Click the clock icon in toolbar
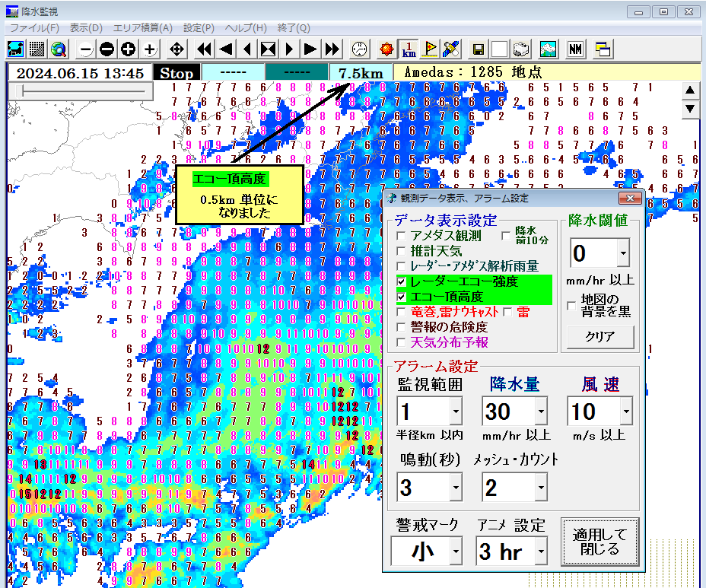This screenshot has width=706, height=588. tap(359, 49)
